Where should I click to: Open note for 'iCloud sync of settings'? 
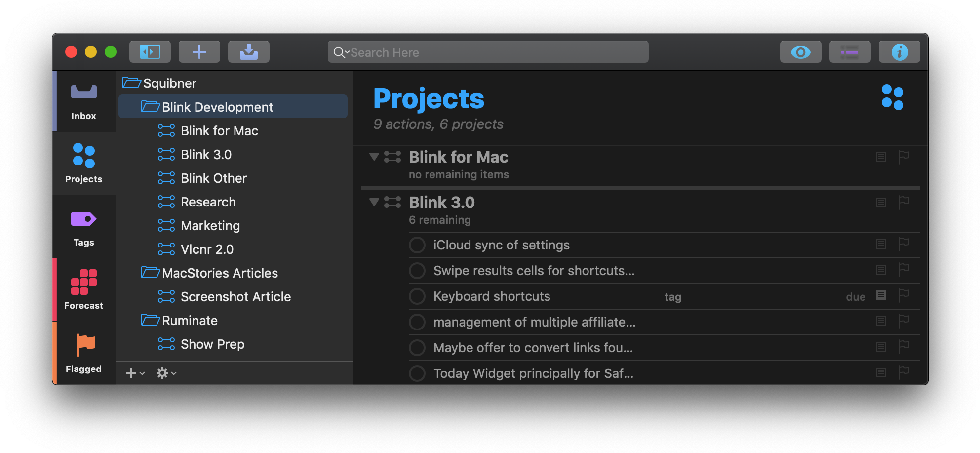881,244
